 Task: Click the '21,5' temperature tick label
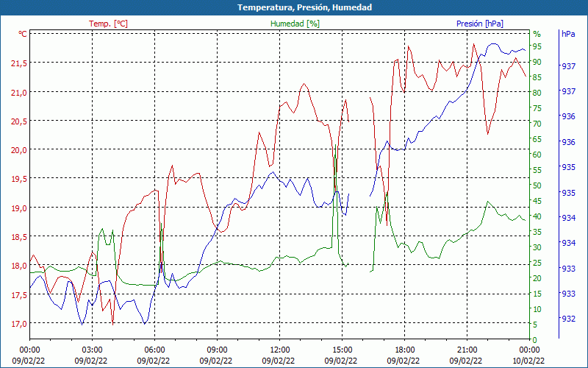[19, 63]
